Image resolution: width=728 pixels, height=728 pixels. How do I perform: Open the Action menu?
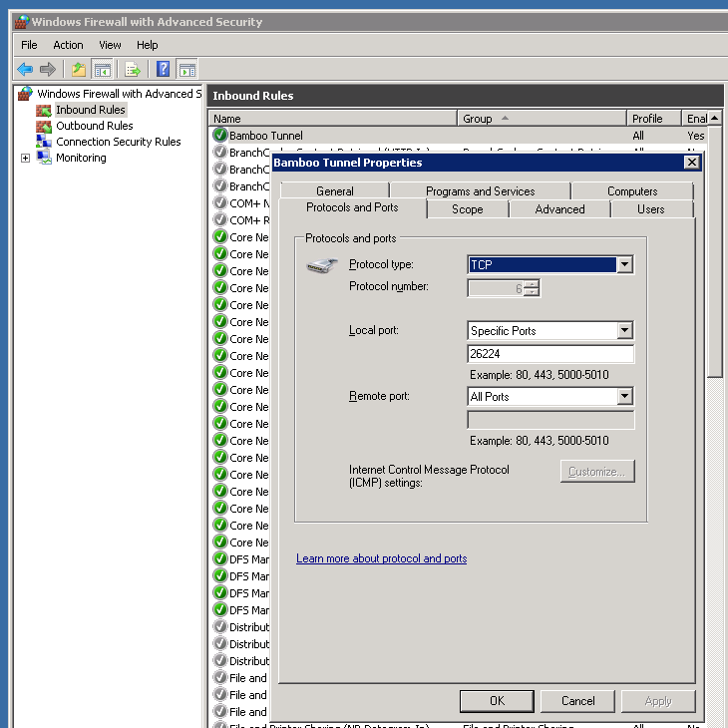[x=68, y=45]
